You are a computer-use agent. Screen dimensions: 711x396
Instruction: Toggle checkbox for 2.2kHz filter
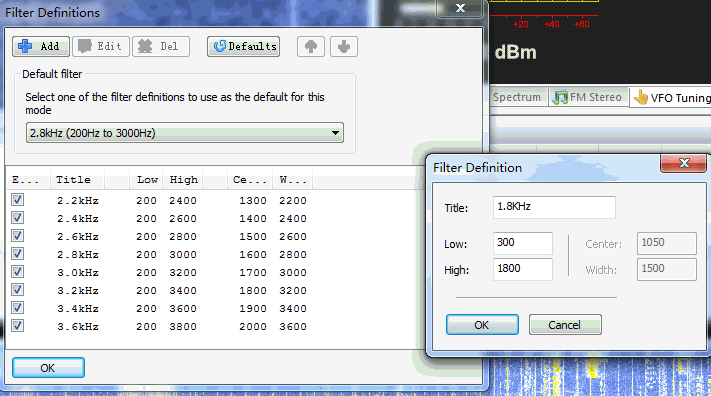18,200
